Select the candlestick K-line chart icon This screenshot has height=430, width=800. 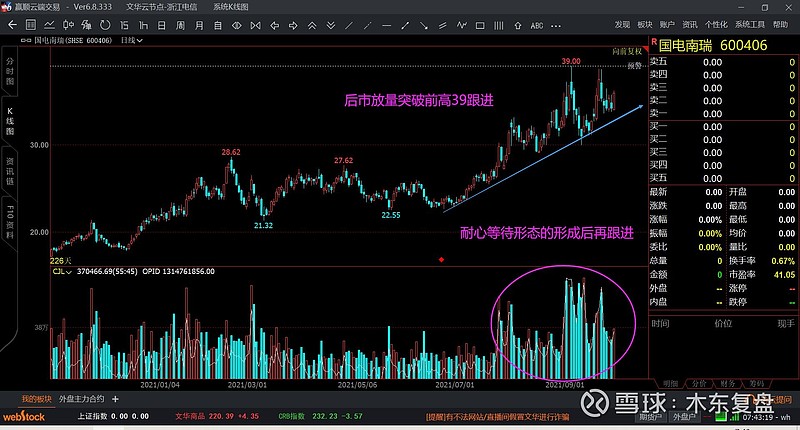68,25
